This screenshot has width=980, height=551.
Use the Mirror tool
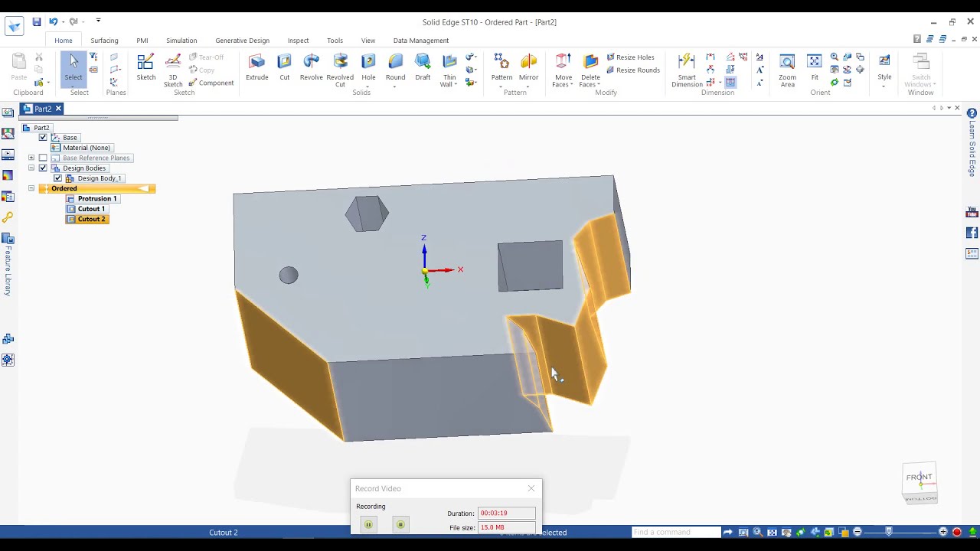528,67
